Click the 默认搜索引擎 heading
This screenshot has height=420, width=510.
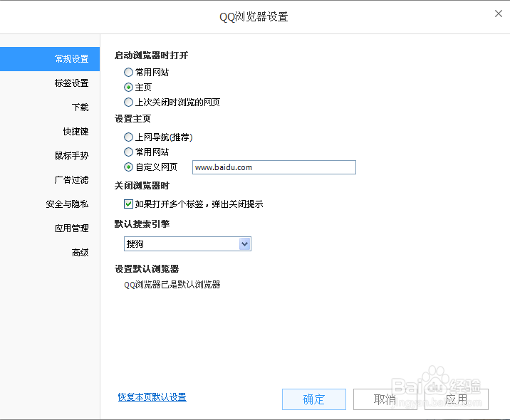(142, 224)
